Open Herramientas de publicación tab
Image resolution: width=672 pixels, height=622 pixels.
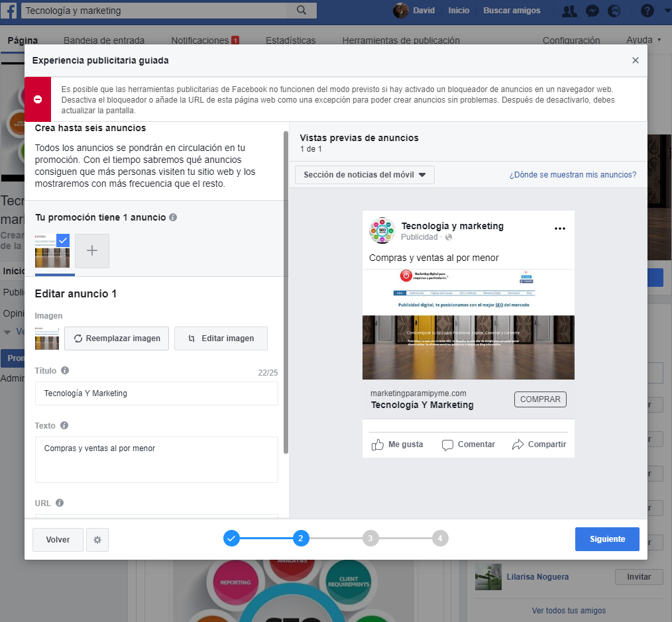tap(401, 40)
